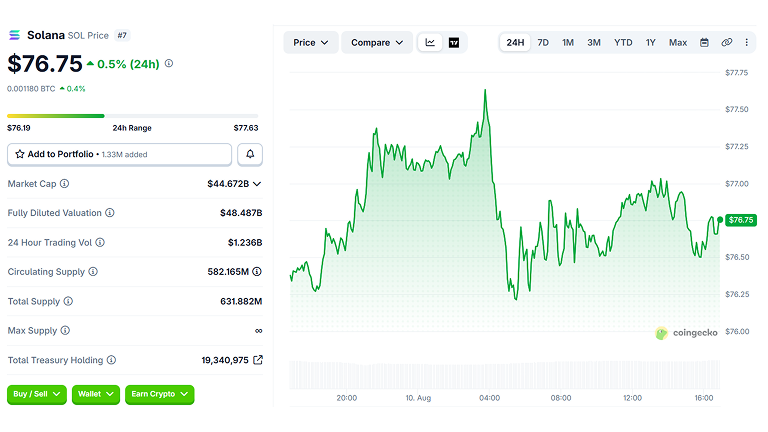Select the 3M time range tab
Image resolution: width=768 pixels, height=432 pixels.
tap(594, 43)
